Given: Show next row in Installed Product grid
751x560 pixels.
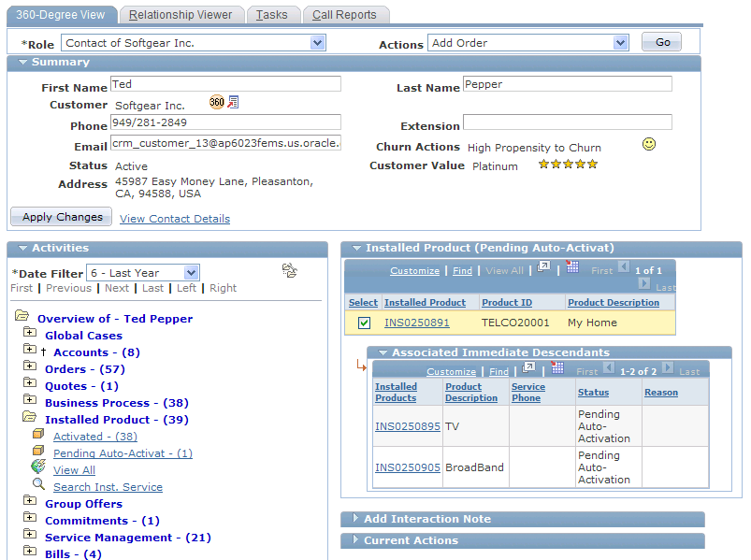Looking at the screenshot, I should point(644,283).
